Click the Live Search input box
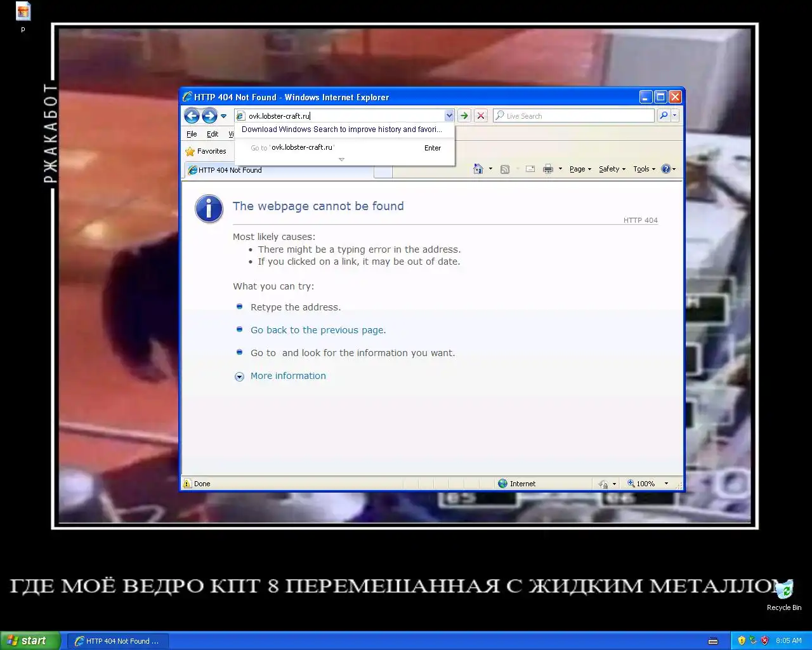The image size is (812, 650). click(573, 116)
